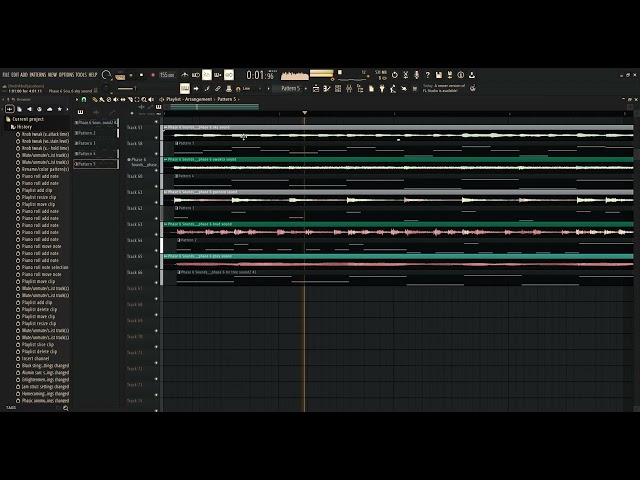Toggle the pattern/song mode switch
This screenshot has height=480, width=640.
click(120, 76)
